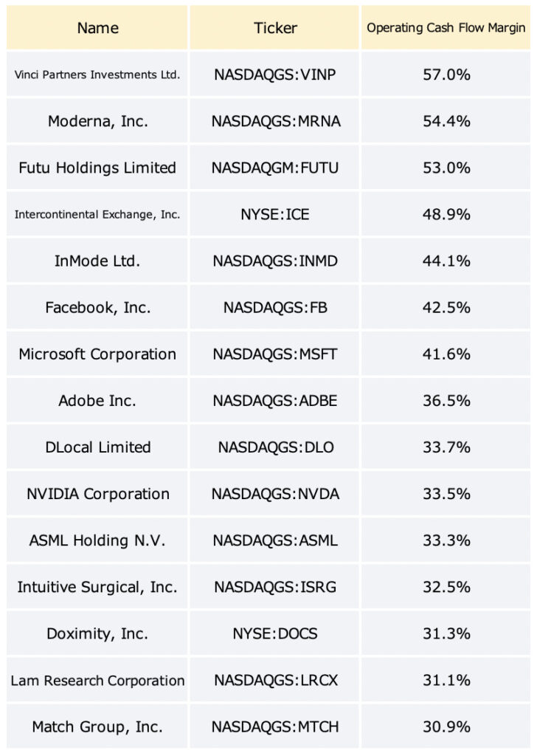Screen dimensions: 537x756
Task: Click the Lam Research Corporation cell
Action: [x=97, y=680]
